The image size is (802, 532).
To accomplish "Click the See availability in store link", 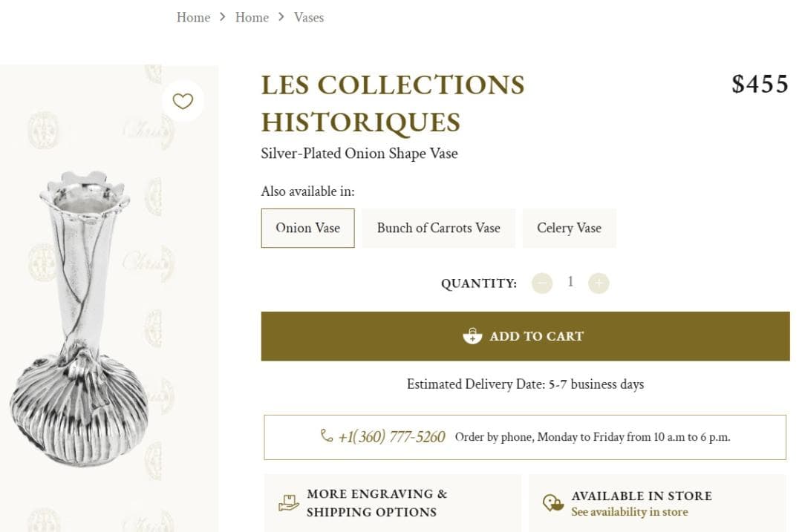I will point(630,512).
